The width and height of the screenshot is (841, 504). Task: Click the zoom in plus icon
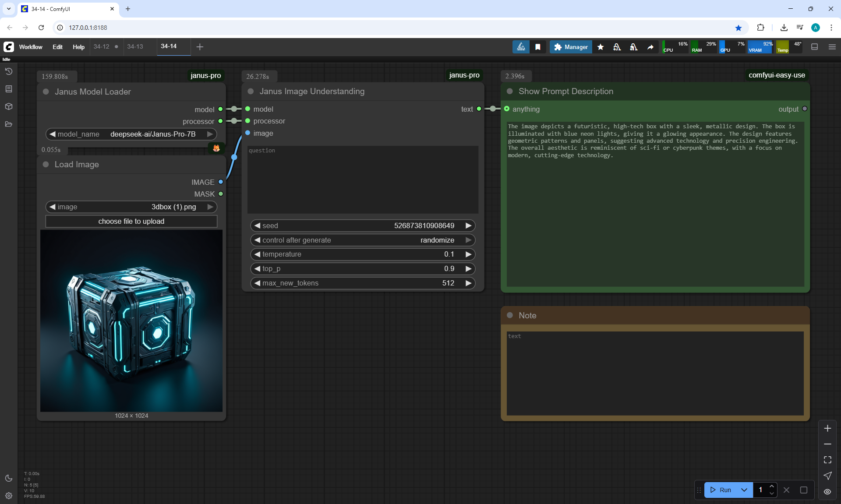pos(827,428)
